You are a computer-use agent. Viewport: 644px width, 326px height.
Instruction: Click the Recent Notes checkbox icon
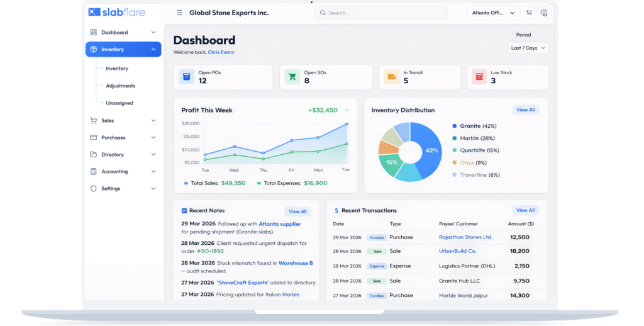pyautogui.click(x=184, y=210)
